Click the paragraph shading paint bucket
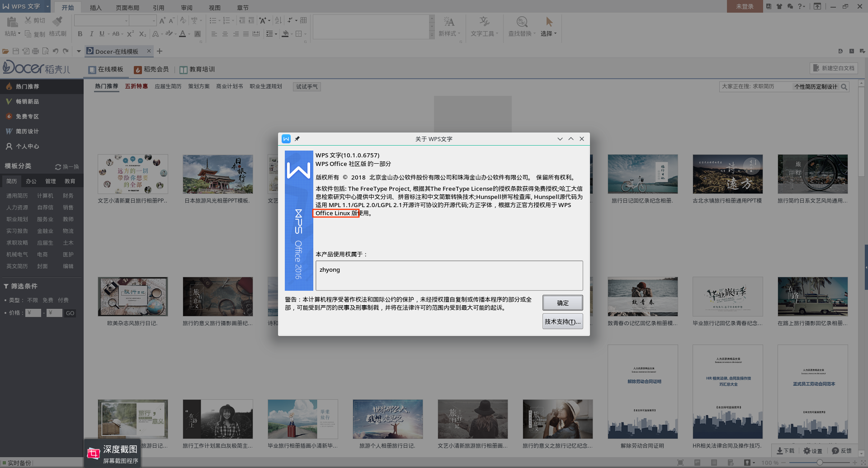This screenshot has height=468, width=868. point(285,34)
